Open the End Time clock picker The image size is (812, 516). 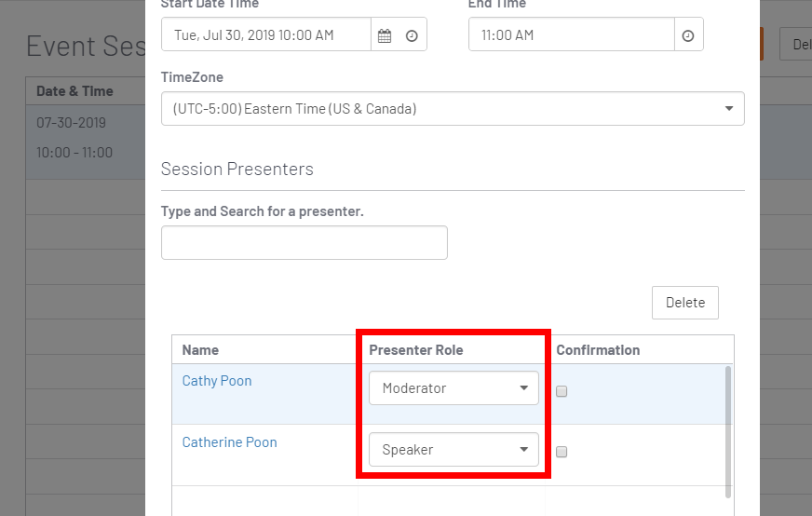pyautogui.click(x=688, y=35)
